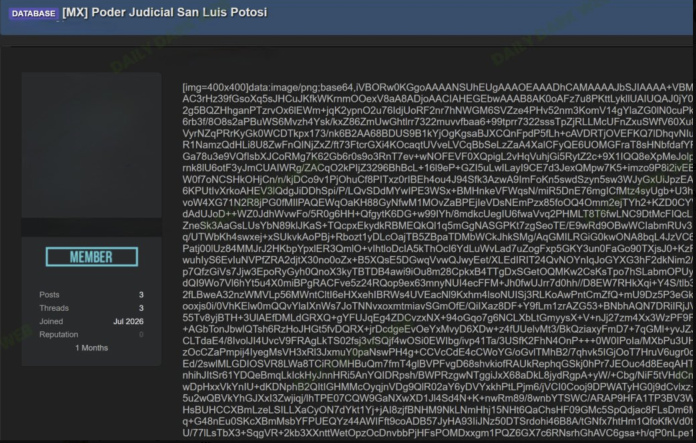
Task: Click the DATABASE tag badge
Action: click(x=33, y=13)
